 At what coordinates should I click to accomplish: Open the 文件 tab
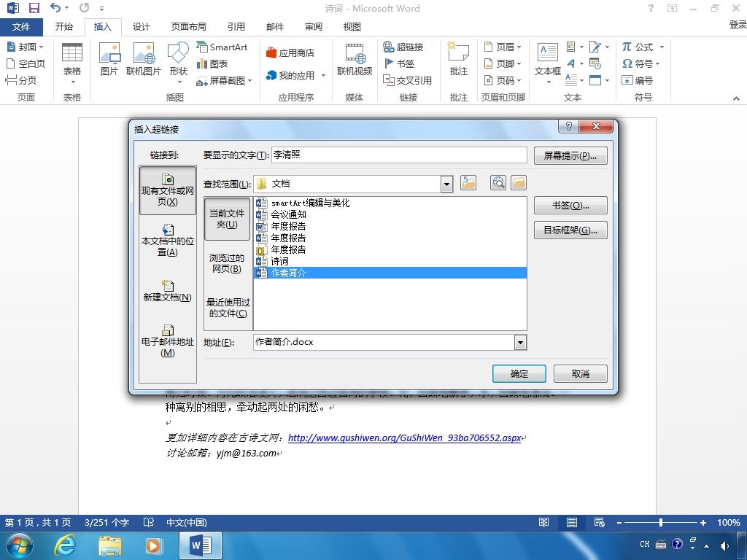tap(21, 27)
